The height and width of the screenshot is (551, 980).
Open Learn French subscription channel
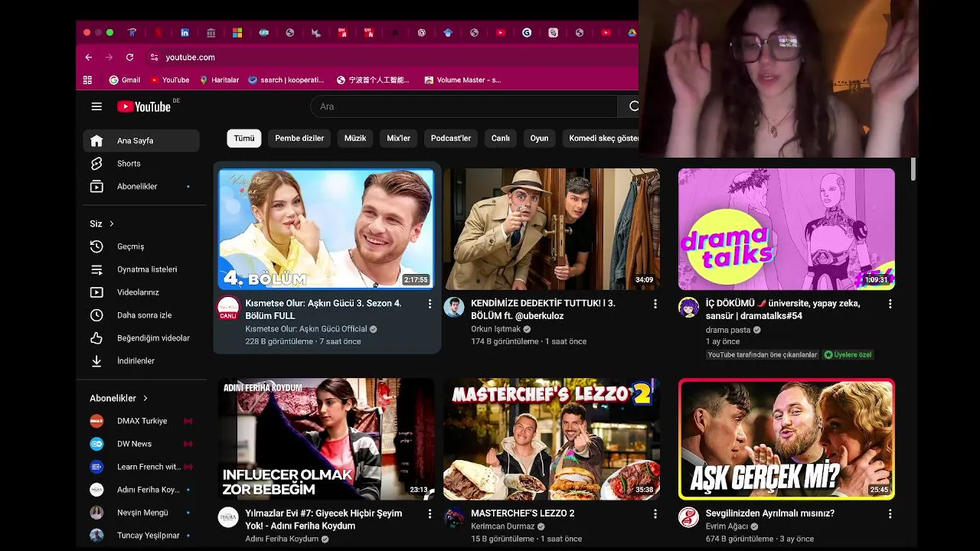(142, 467)
